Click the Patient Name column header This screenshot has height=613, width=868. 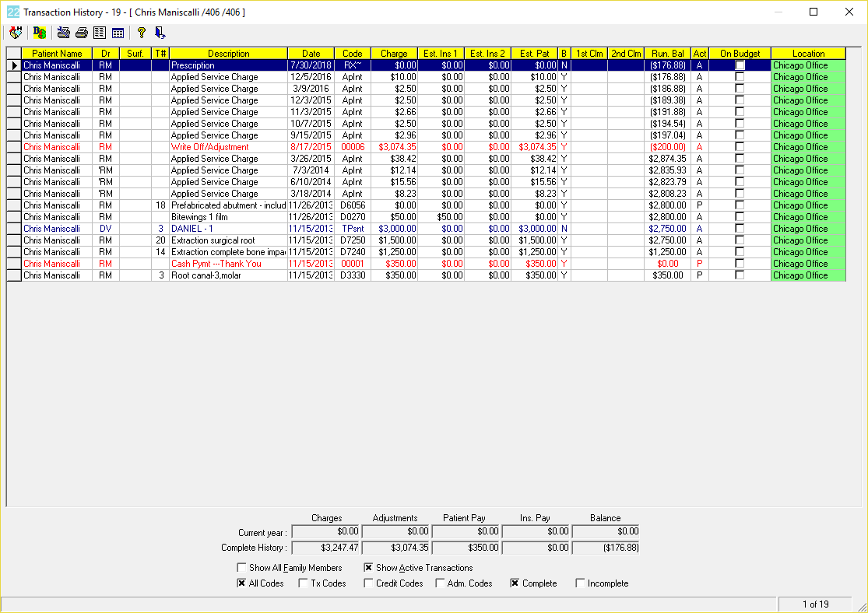pos(57,54)
